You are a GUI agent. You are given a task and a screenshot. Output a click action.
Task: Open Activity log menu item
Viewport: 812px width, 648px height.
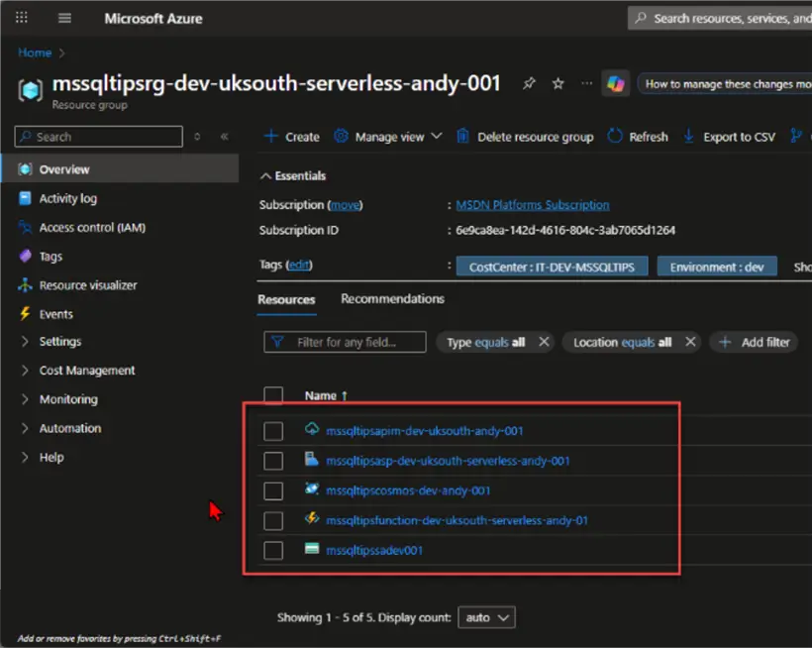68,198
